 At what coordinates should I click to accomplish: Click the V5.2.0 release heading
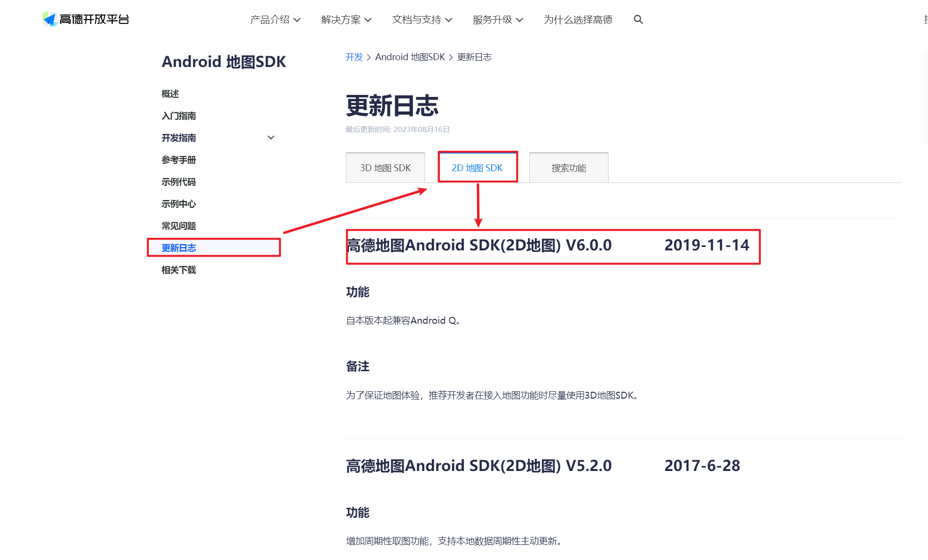pos(479,466)
